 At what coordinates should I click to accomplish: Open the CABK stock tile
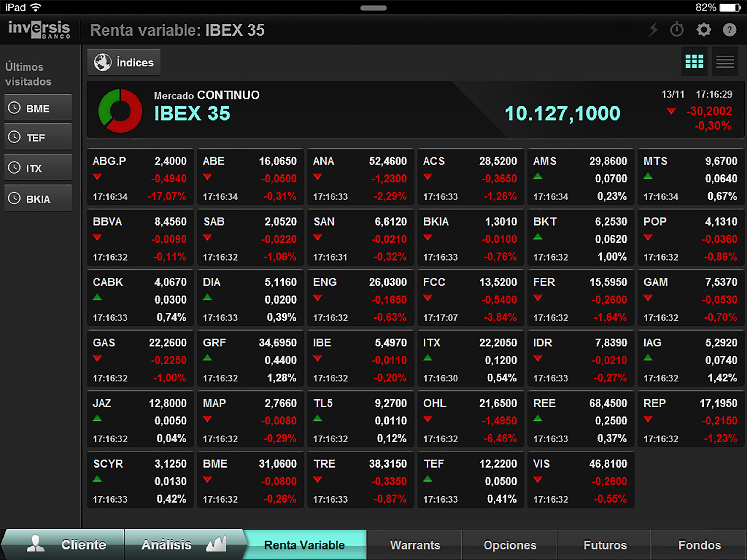tap(140, 297)
